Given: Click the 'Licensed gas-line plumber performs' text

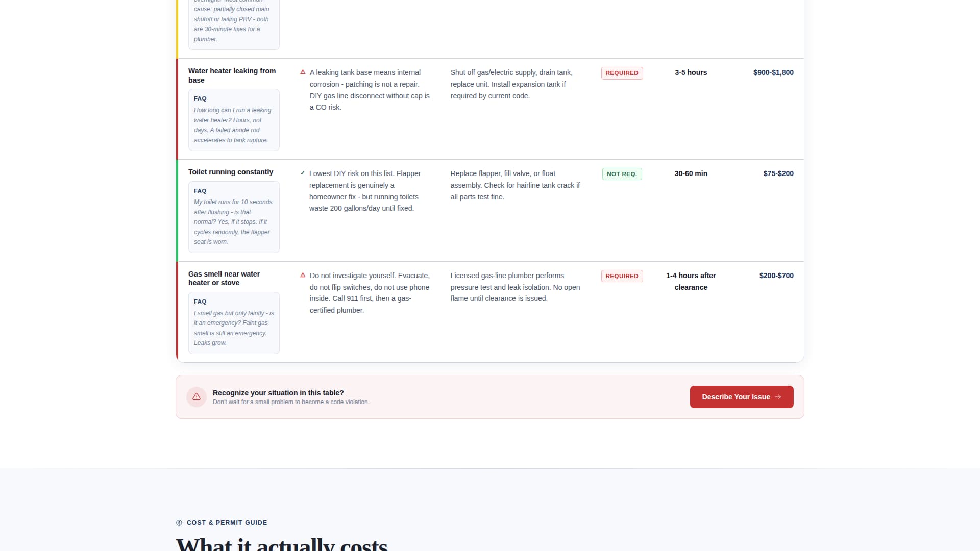Looking at the screenshot, I should click(516, 287).
